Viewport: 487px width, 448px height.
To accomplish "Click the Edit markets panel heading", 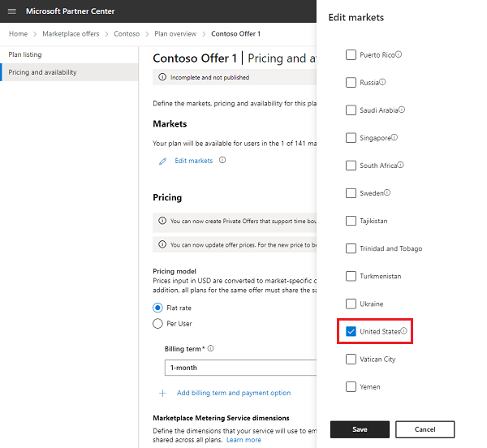I will [x=356, y=17].
